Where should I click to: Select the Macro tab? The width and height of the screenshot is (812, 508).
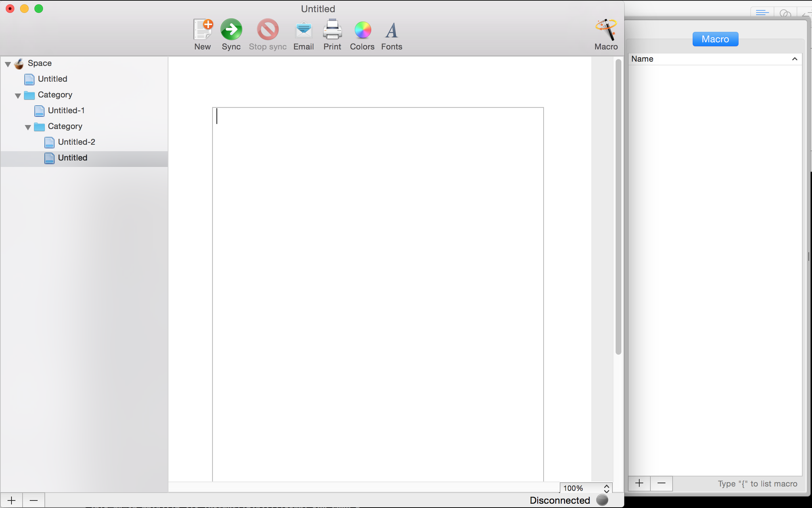point(715,39)
